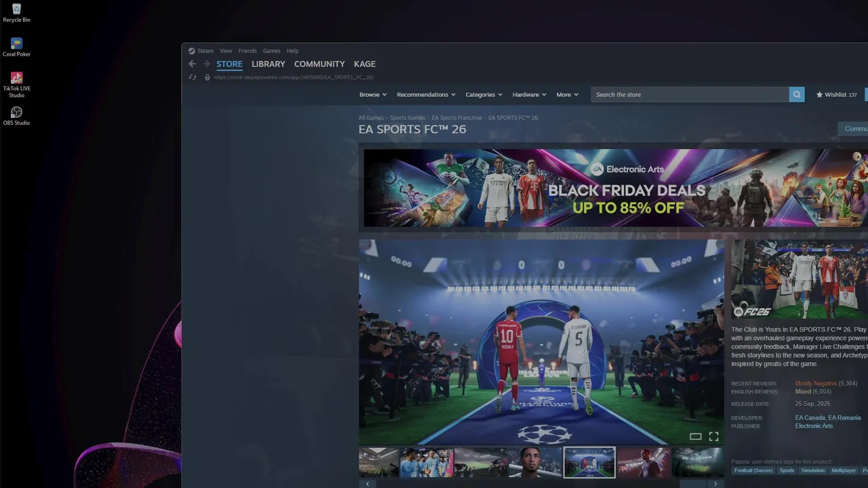Click the magnifier search button
Image resolution: width=868 pixels, height=488 pixels.
click(797, 95)
